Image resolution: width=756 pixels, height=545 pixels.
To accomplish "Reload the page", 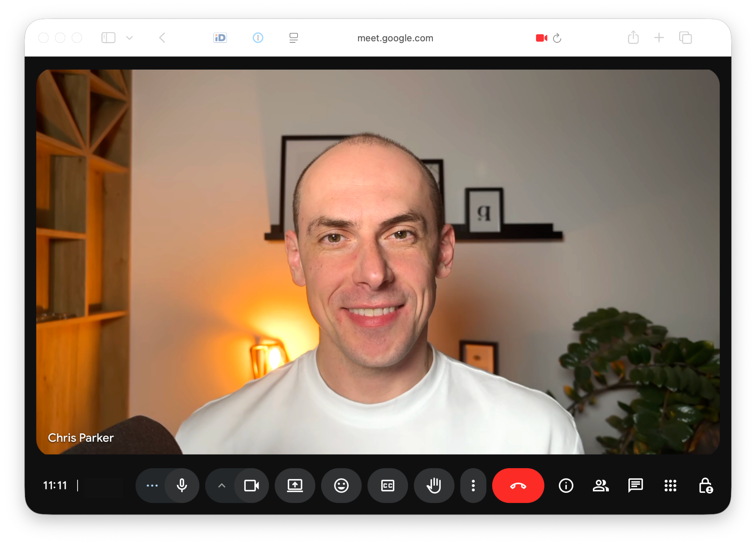I will [557, 38].
